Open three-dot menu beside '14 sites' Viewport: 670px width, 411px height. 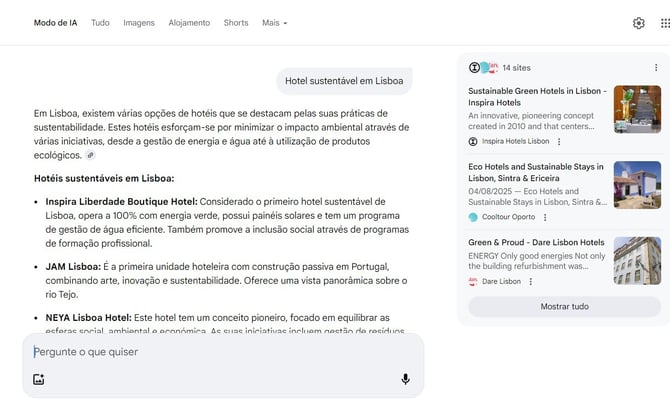click(x=656, y=67)
